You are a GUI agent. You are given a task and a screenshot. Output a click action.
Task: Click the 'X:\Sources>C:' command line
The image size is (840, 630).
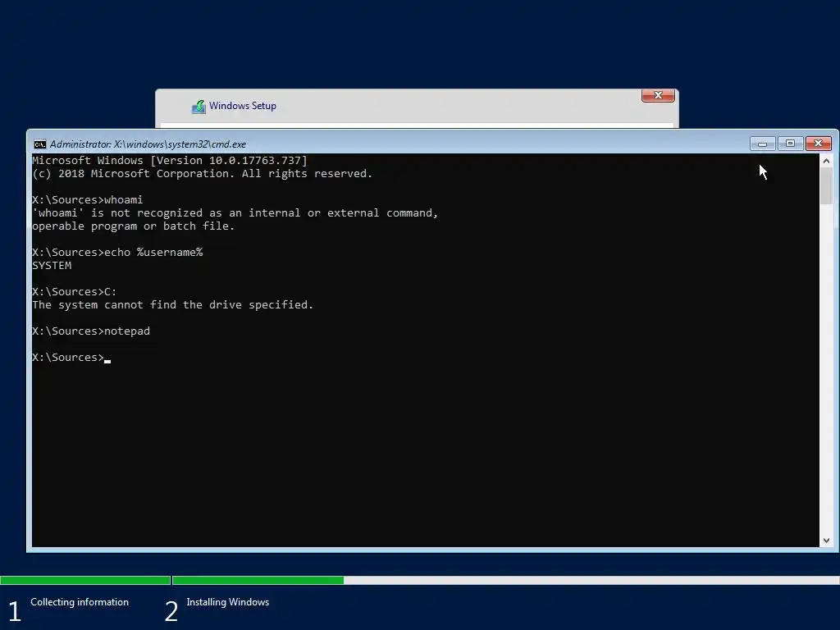(75, 291)
